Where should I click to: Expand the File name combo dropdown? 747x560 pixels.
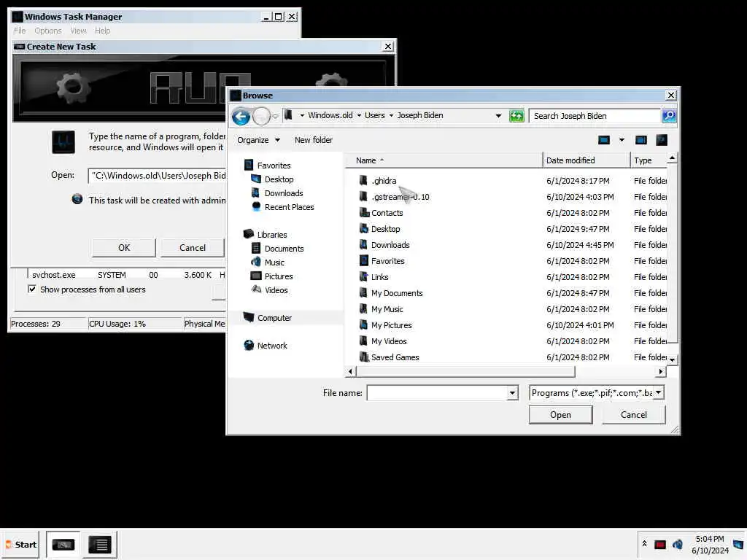tap(512, 393)
